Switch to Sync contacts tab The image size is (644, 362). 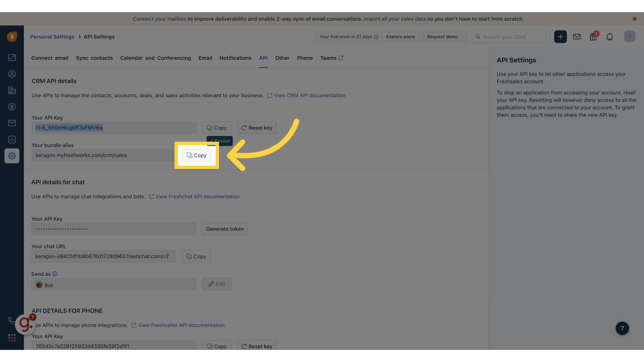(x=94, y=58)
